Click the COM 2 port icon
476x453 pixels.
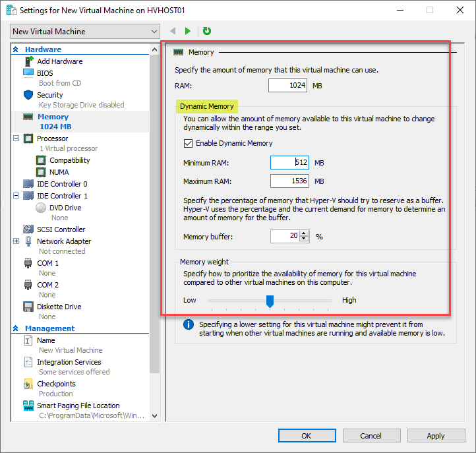click(28, 285)
